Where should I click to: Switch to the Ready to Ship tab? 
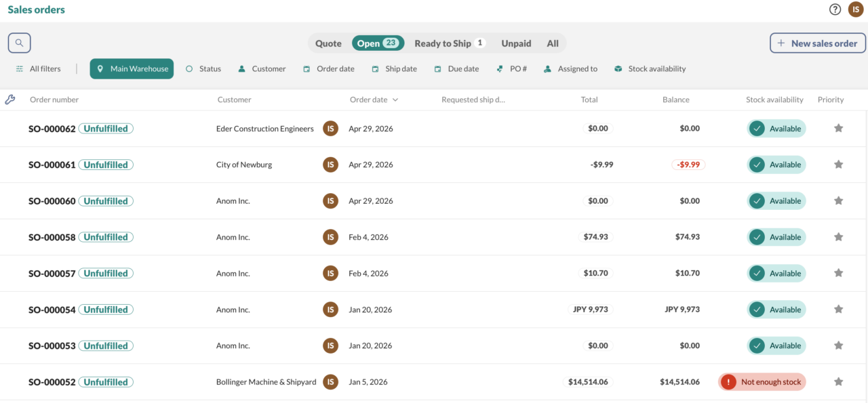[450, 43]
